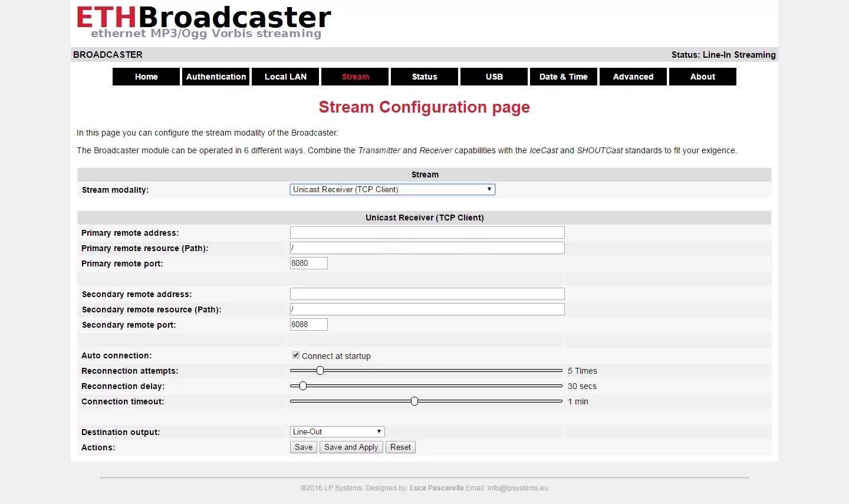The image size is (849, 504).
Task: Expand the Stream modality dropdown
Action: pos(392,189)
